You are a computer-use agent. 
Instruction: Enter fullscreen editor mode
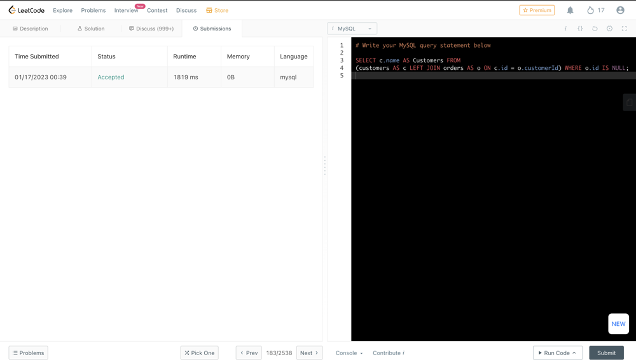click(624, 29)
